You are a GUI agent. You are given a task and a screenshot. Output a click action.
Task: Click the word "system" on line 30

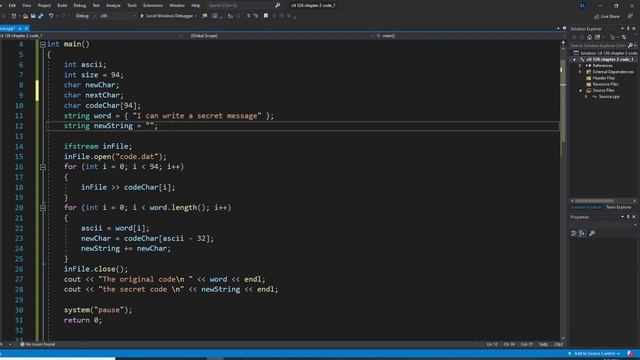coord(77,310)
